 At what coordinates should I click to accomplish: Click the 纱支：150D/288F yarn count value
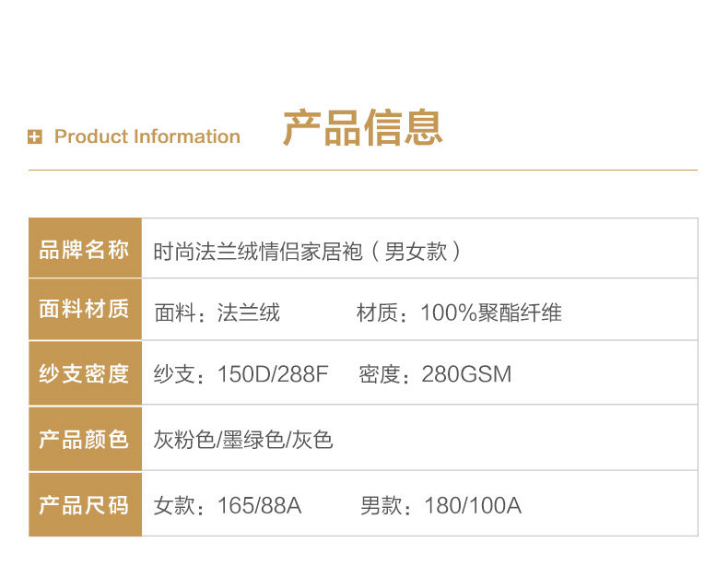point(241,374)
